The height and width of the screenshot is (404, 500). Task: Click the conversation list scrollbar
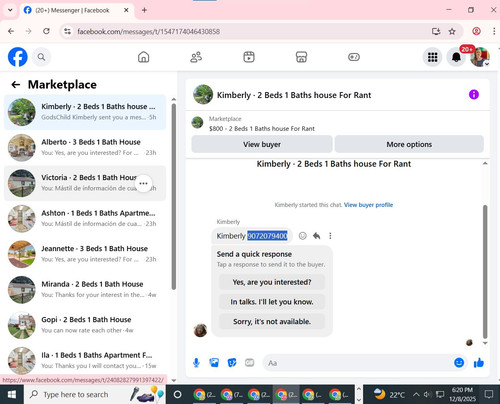click(173, 197)
